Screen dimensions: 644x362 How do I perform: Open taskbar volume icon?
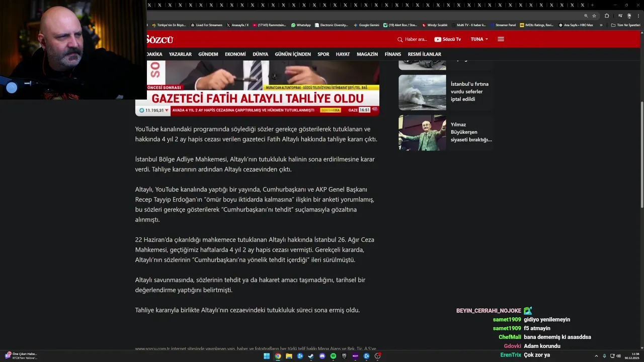coord(618,356)
